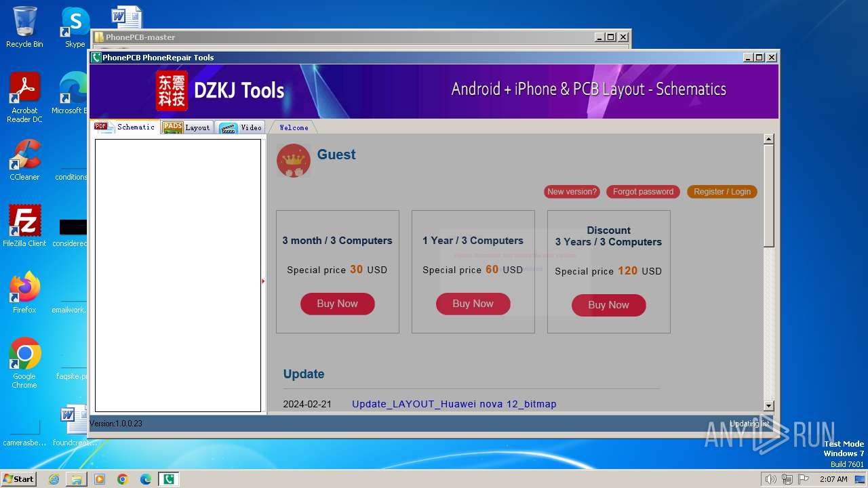Open Microsoft Edge desktop shortcut

click(71, 94)
